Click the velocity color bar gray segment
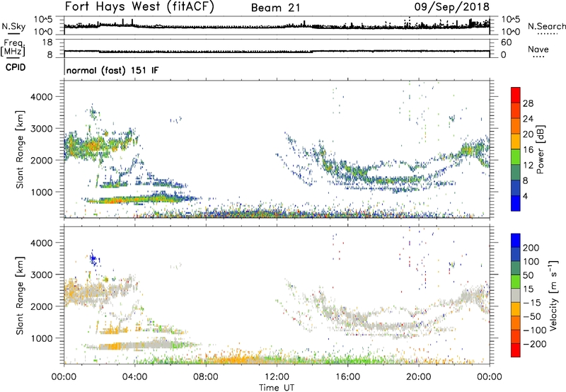 [516, 295]
